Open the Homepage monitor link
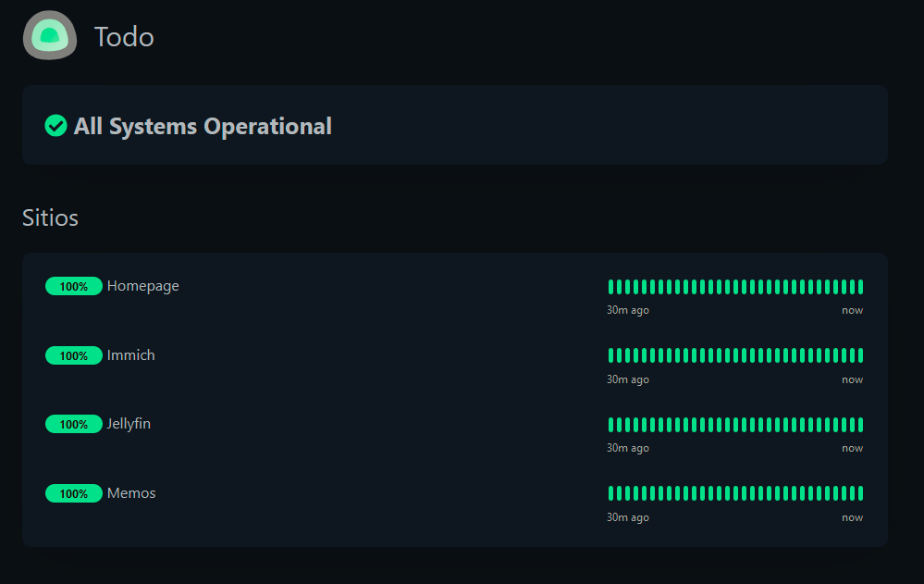 pyautogui.click(x=143, y=286)
